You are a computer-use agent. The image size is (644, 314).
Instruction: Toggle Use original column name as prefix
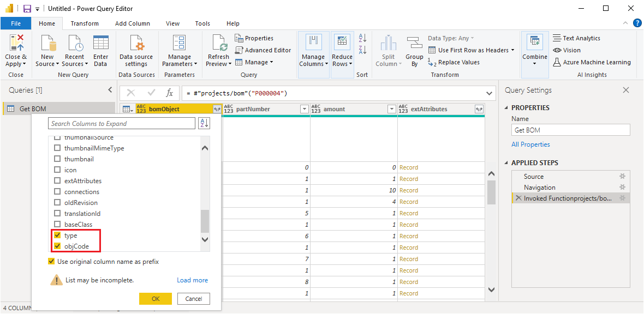[51, 262]
